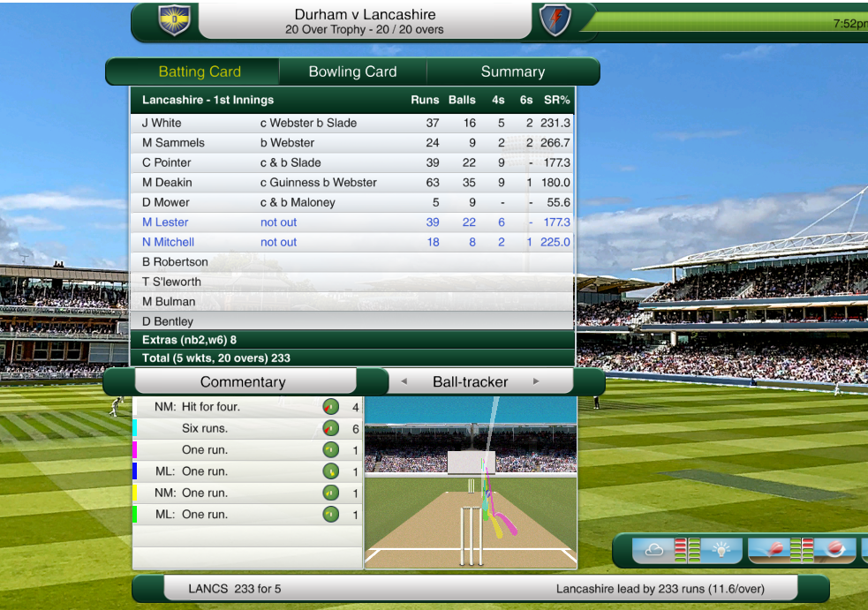The height and width of the screenshot is (610, 868).
Task: Select the Commentary panel header
Action: 244,382
